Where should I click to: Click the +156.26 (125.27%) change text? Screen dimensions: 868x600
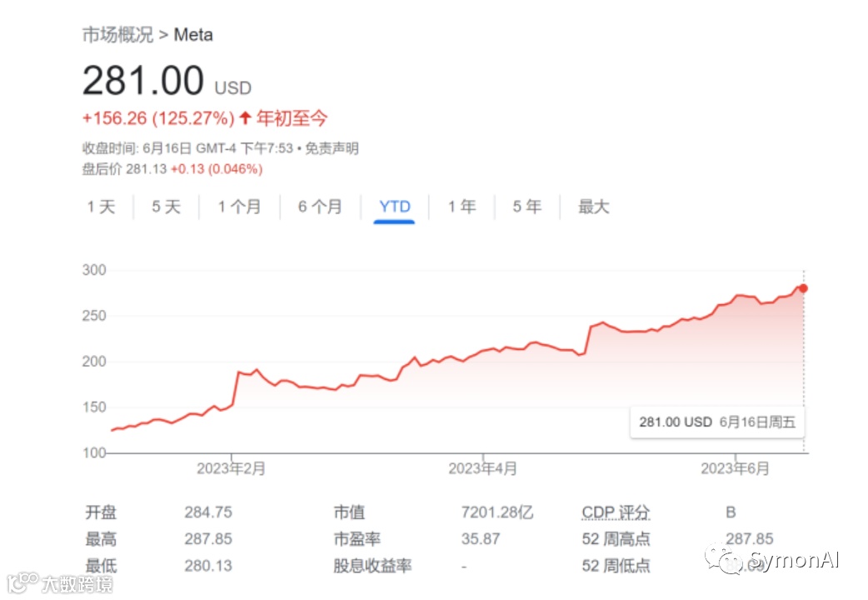[x=158, y=118]
